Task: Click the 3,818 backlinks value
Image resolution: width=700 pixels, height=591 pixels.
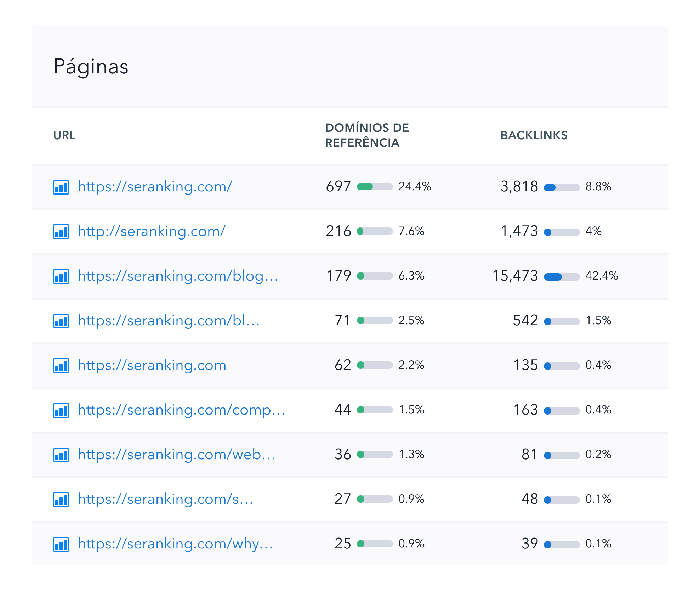Action: pos(519,187)
